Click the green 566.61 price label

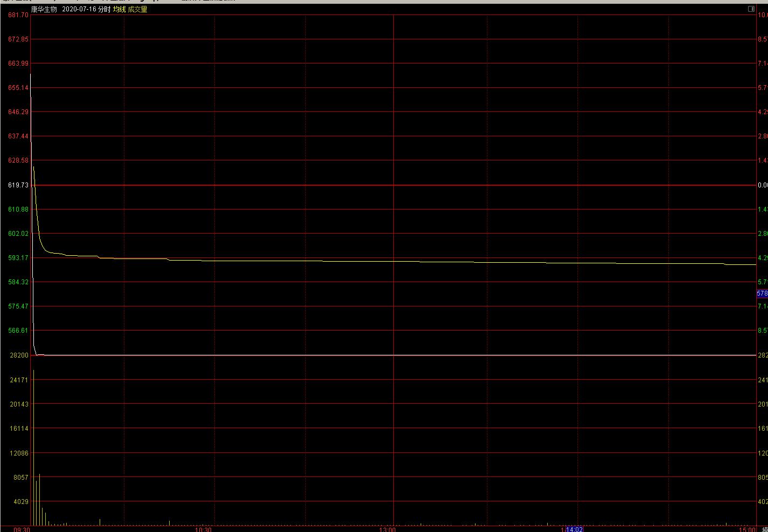(x=18, y=331)
